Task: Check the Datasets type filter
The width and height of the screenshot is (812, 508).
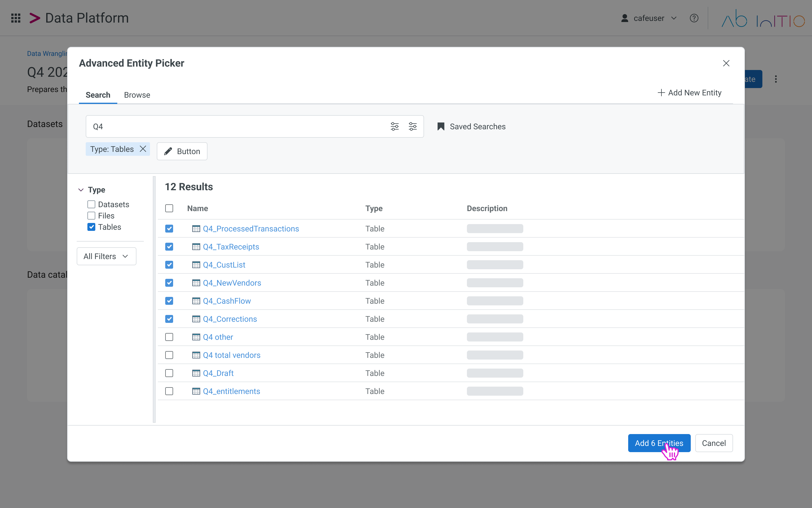Action: (91, 204)
